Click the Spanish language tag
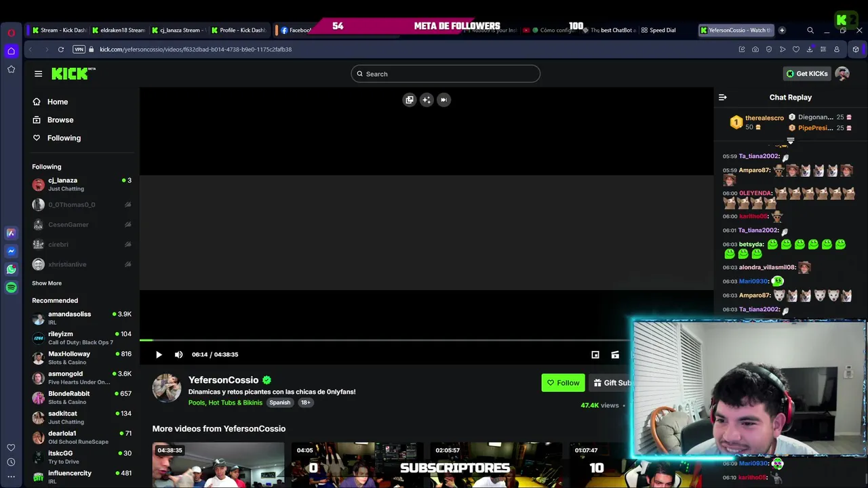868x488 pixels. pos(279,403)
